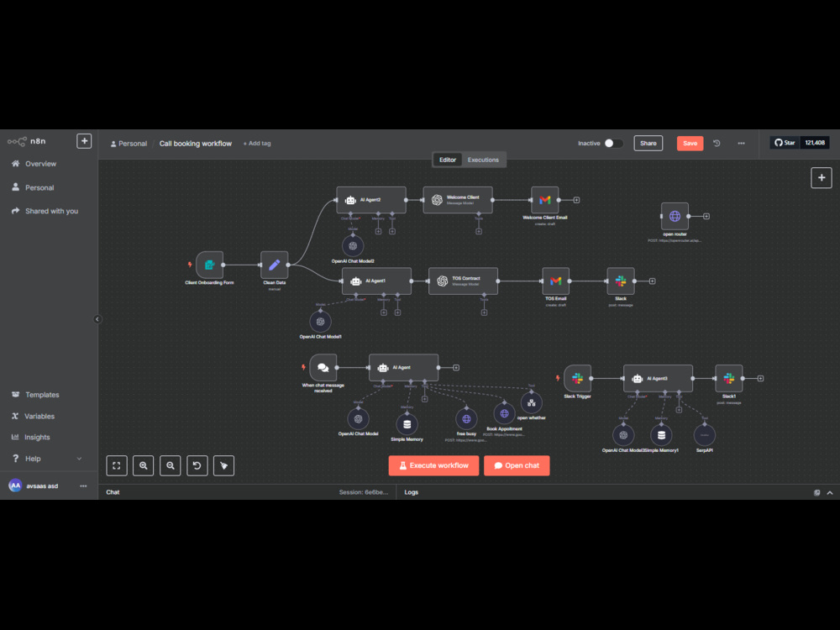Click the tidy up workflow button
Image resolution: width=840 pixels, height=630 pixels.
[x=224, y=465]
